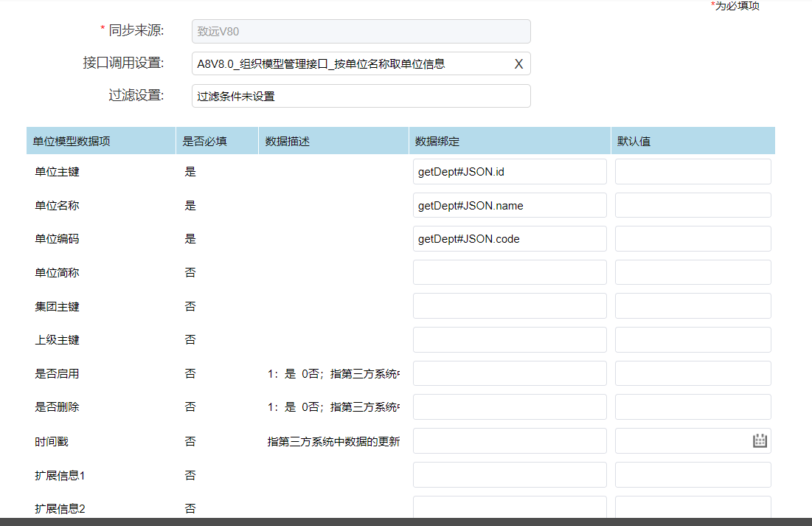Open the 过滤设置 filter condition field
Image resolution: width=812 pixels, height=526 pixels.
pyautogui.click(x=361, y=96)
